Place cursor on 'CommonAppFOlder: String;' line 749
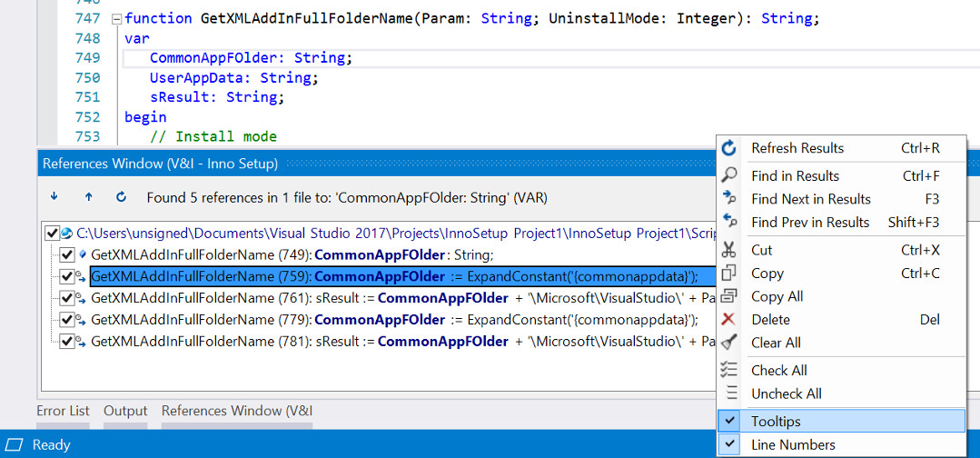980x458 pixels. 252,58
